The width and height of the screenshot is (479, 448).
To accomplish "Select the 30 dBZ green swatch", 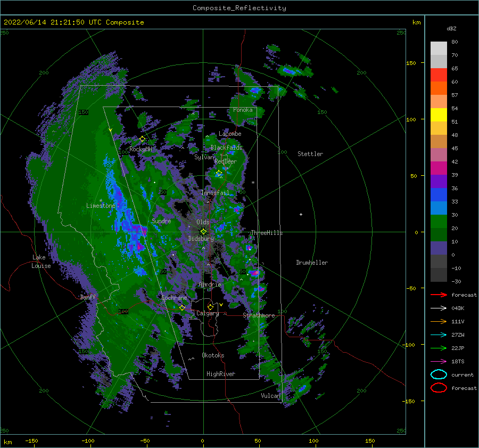I will point(439,221).
